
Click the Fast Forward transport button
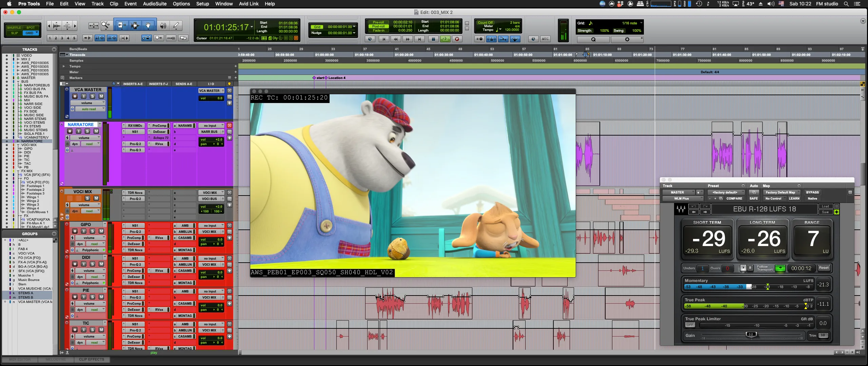(408, 39)
